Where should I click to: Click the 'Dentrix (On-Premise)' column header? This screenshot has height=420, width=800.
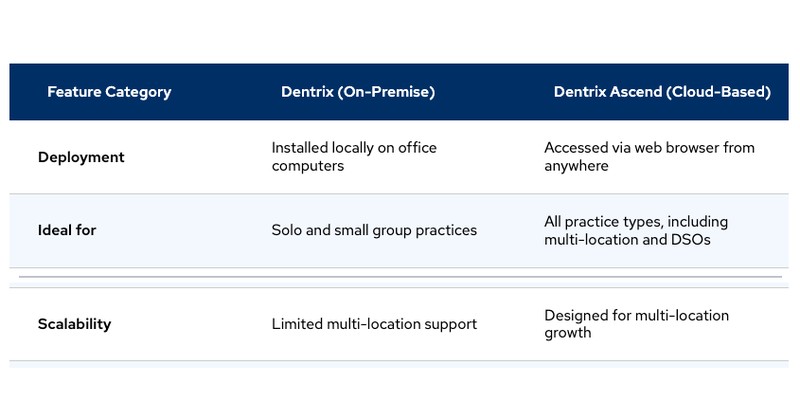[358, 92]
